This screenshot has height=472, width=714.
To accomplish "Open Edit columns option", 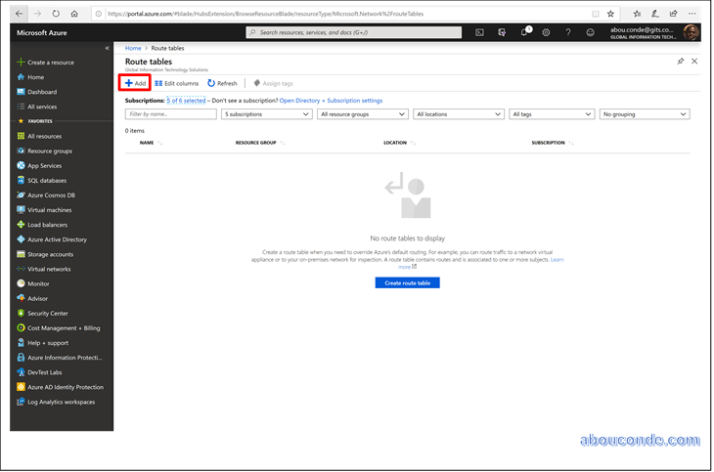I will (177, 83).
